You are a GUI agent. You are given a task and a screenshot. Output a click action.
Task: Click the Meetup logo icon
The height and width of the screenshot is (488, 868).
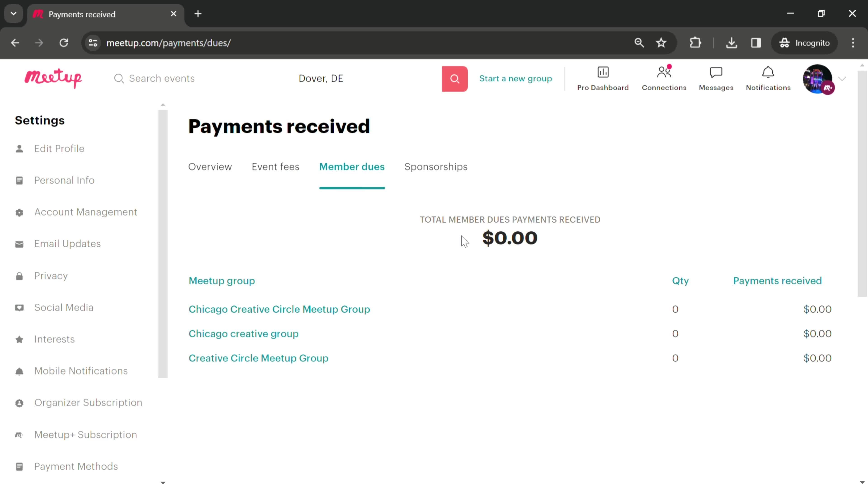click(53, 78)
